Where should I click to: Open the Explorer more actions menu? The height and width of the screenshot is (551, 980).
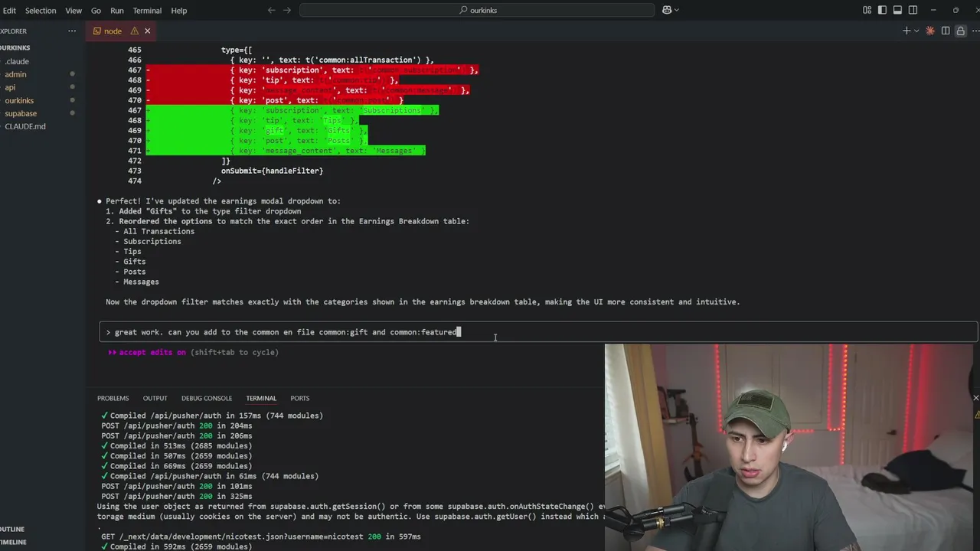coord(72,31)
